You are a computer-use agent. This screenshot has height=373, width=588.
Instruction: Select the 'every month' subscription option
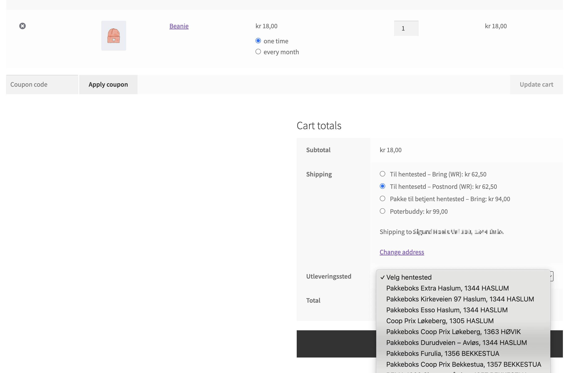point(258,51)
